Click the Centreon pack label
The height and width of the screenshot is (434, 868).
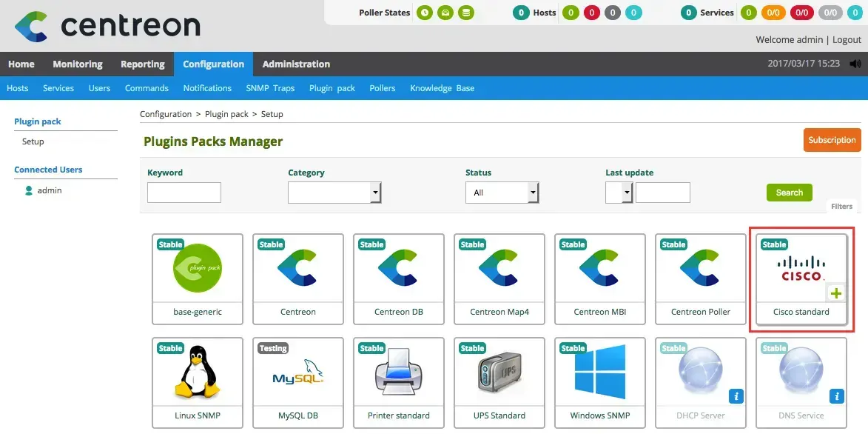297,312
